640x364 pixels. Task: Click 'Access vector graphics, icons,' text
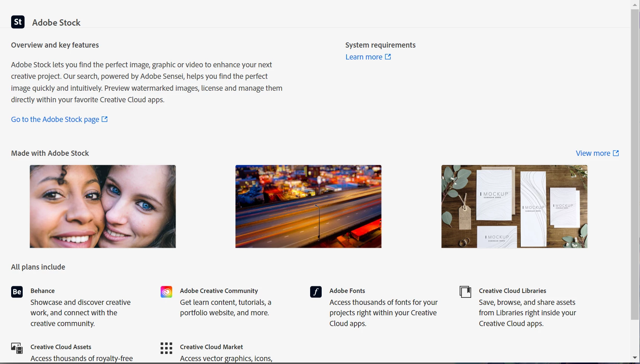click(226, 358)
